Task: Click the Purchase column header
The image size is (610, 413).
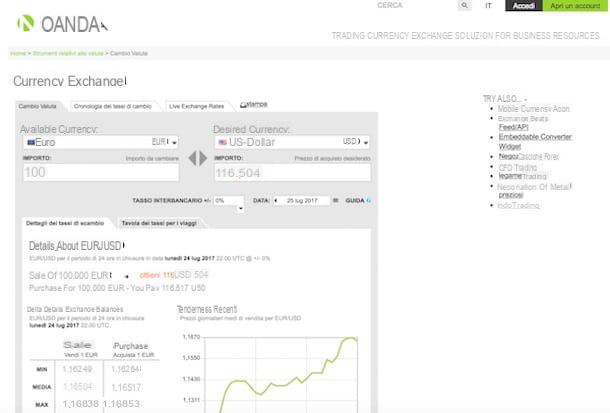Action: (x=131, y=346)
